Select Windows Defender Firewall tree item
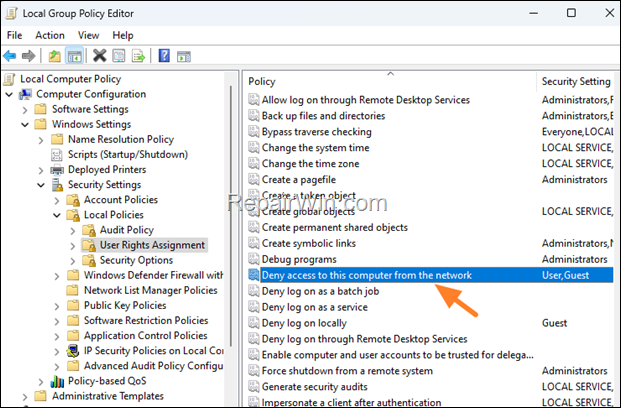Viewport: 621px width, 408px height. pyautogui.click(x=153, y=275)
